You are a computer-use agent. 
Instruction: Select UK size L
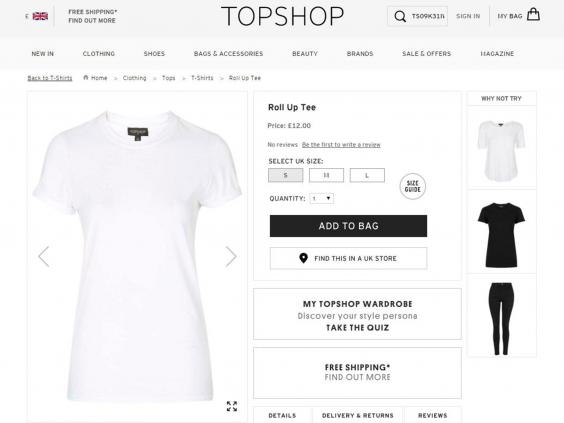point(367,176)
